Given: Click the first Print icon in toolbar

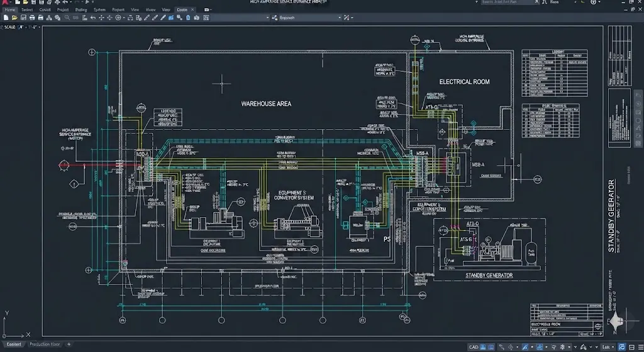Looking at the screenshot, I should [x=32, y=18].
